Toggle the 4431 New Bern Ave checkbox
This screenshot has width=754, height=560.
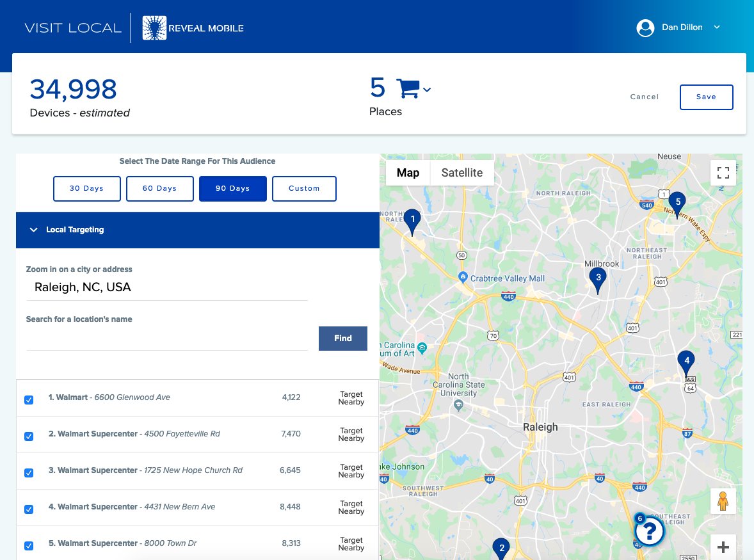tap(29, 509)
